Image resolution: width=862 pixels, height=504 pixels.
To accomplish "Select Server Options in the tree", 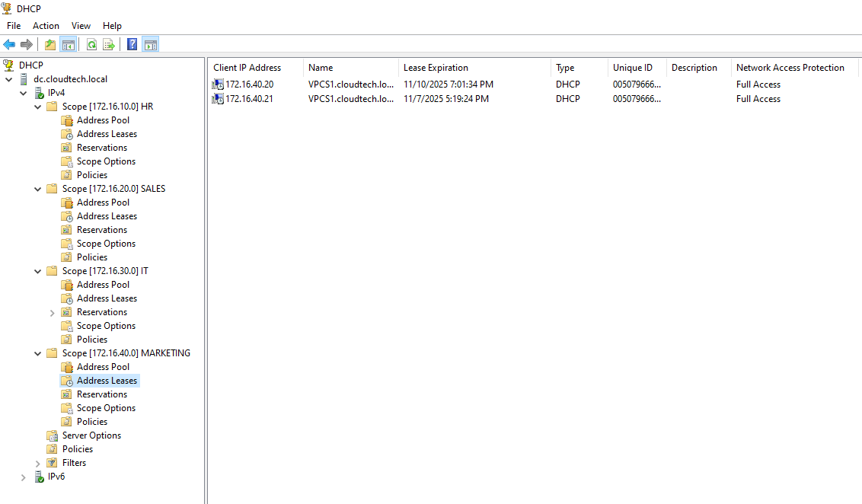I will tap(91, 435).
